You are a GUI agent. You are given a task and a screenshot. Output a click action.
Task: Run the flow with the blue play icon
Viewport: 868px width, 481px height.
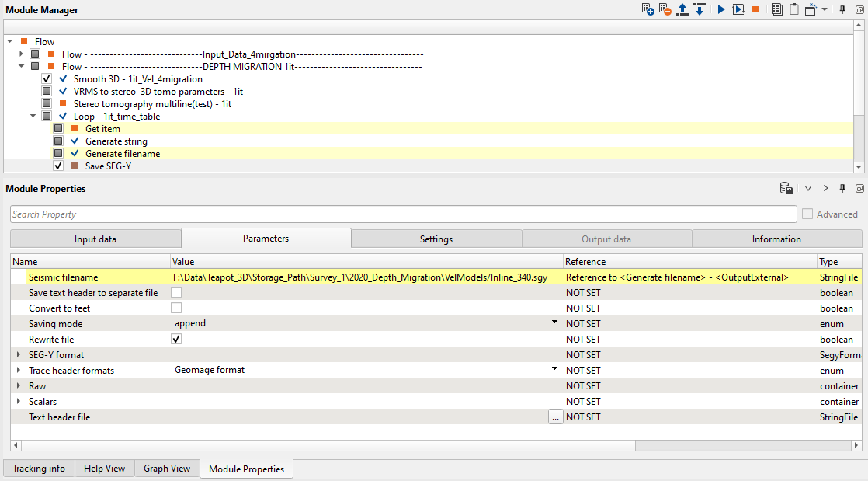[721, 10]
